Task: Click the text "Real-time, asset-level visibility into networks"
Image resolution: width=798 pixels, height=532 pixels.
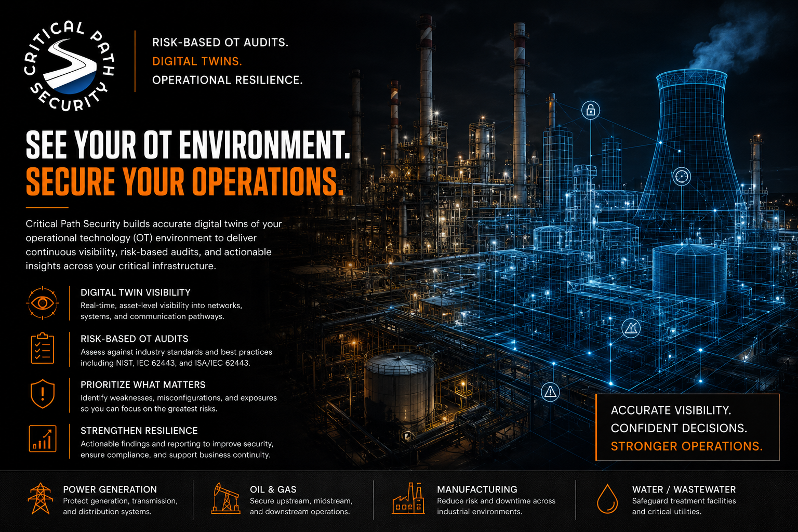Action: click(x=161, y=305)
